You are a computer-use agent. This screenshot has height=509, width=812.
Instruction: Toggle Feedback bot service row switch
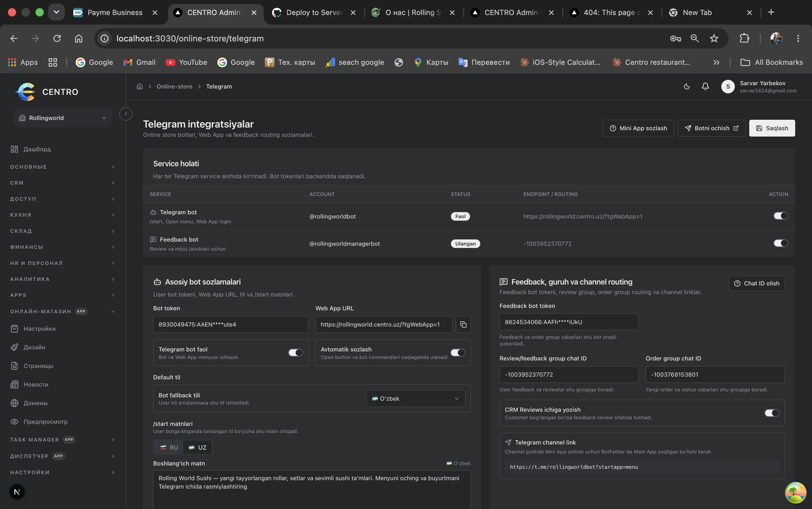click(781, 243)
